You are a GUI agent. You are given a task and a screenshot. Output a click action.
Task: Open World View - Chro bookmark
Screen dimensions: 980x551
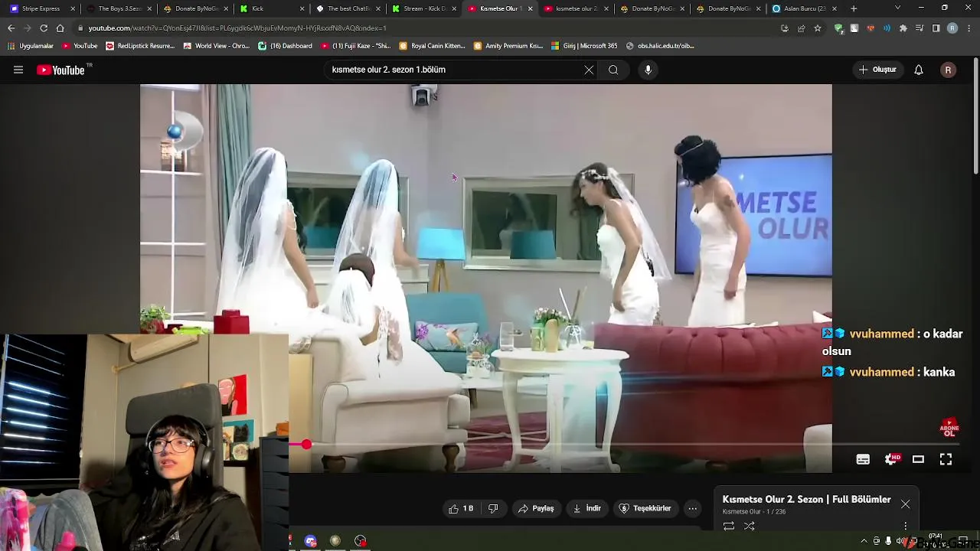[217, 46]
